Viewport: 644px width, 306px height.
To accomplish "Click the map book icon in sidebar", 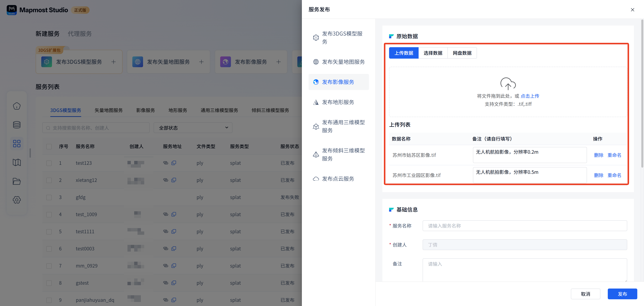I will tap(16, 162).
